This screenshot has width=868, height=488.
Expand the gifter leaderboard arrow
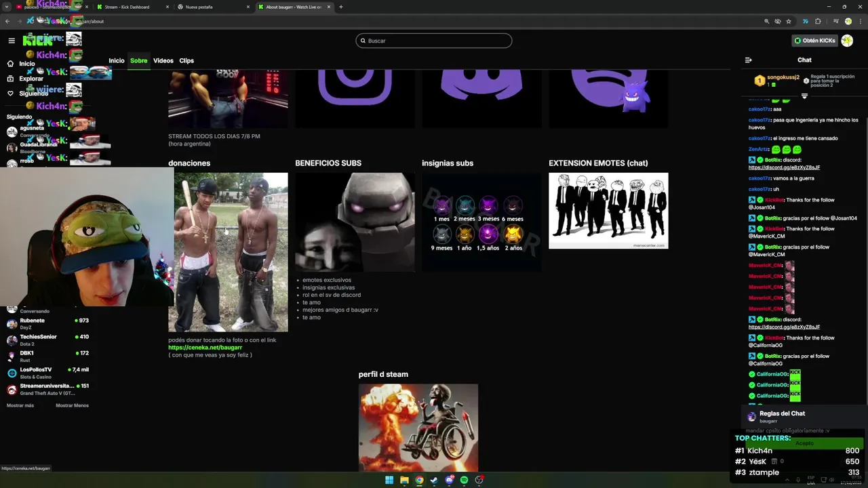pyautogui.click(x=804, y=96)
